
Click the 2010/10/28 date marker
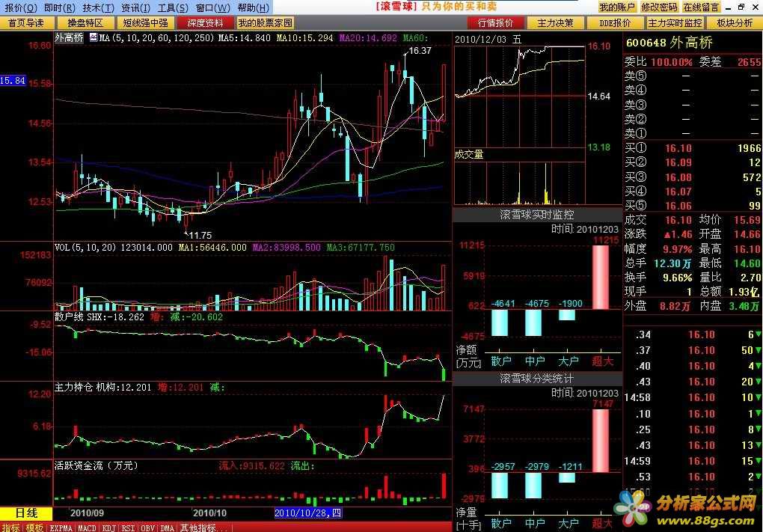[x=308, y=513]
